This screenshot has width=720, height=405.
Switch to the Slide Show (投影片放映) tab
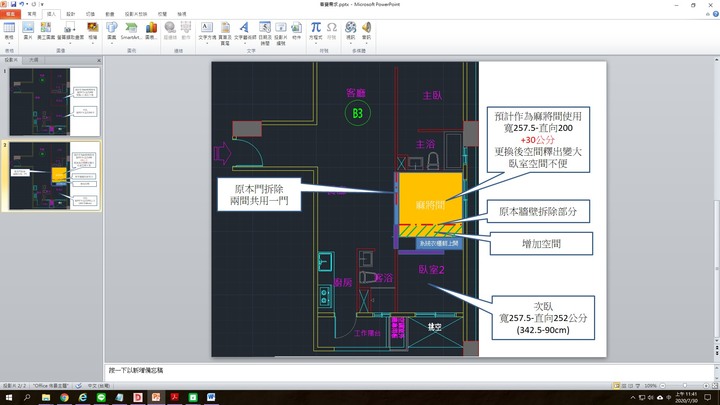(136, 14)
